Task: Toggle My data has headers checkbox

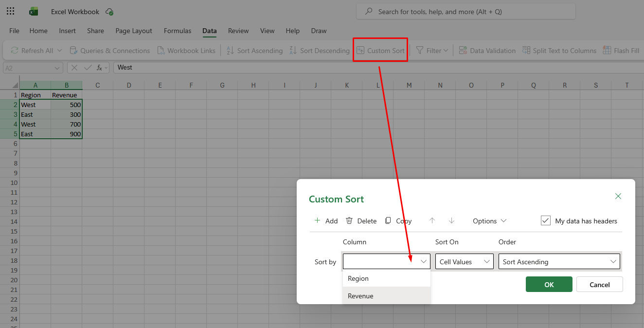Action: click(545, 220)
